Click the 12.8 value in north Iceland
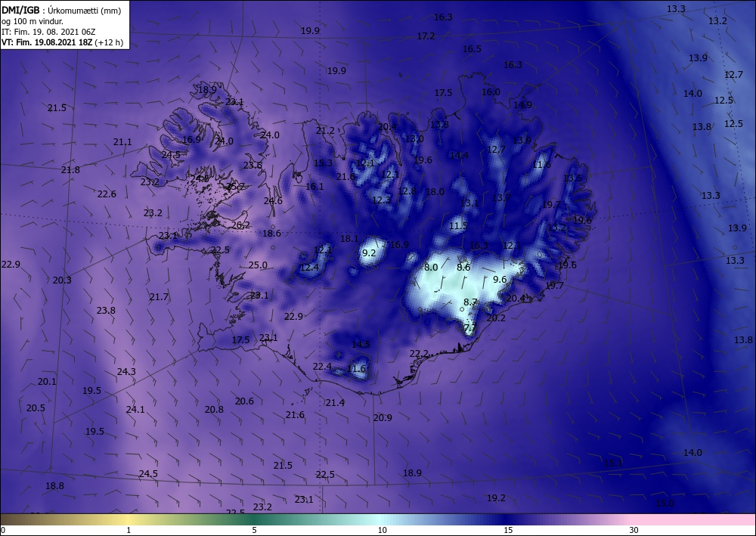This screenshot has width=756, height=536. point(407,191)
